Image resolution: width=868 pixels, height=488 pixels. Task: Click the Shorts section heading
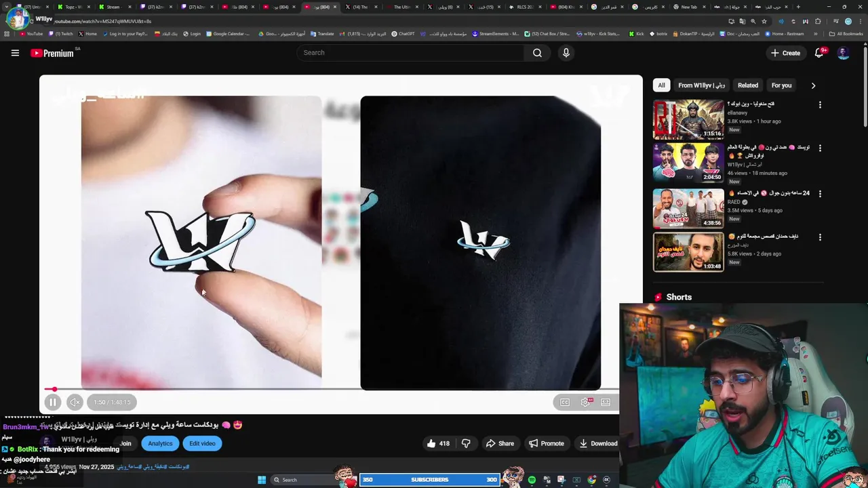point(679,297)
